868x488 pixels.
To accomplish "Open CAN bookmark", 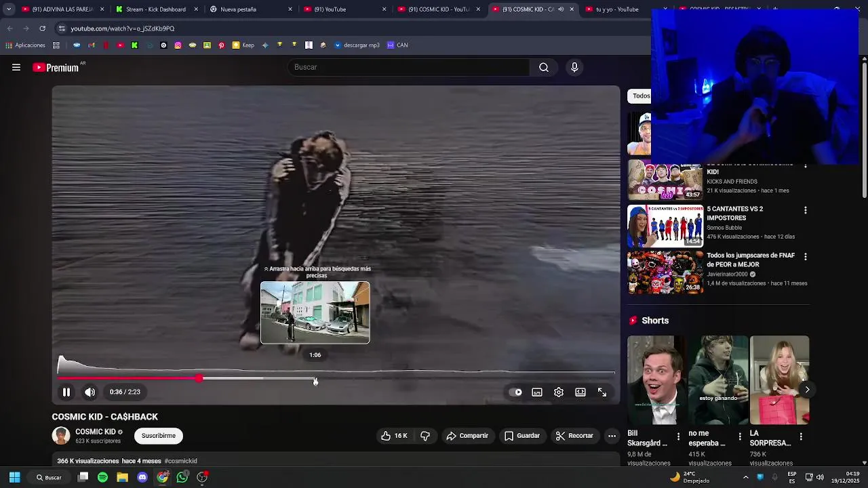I will click(397, 45).
